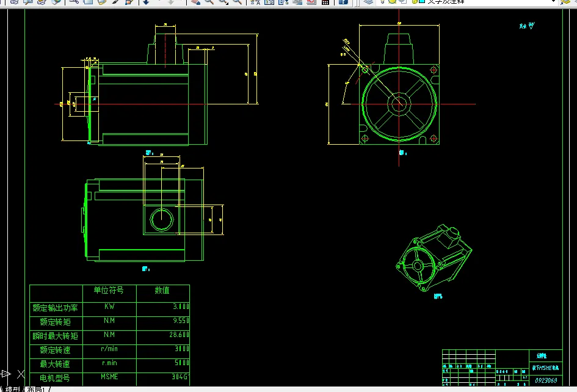The image size is (577, 392).
Task: Click the 额定输出功率 table row label
Action: click(55, 308)
